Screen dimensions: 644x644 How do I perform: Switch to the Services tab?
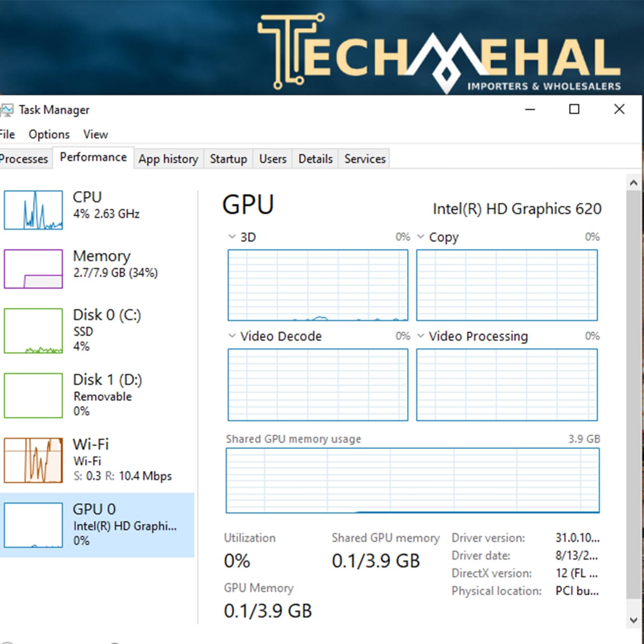click(x=365, y=159)
